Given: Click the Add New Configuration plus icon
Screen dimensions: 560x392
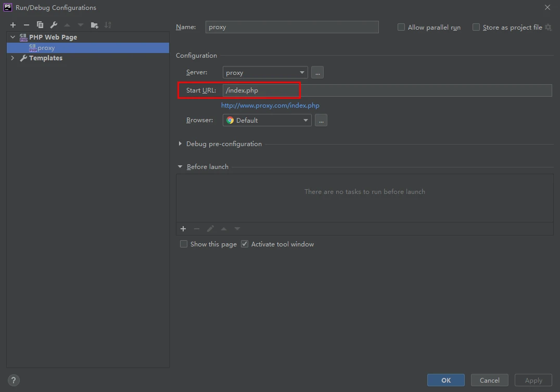Looking at the screenshot, I should pyautogui.click(x=13, y=25).
